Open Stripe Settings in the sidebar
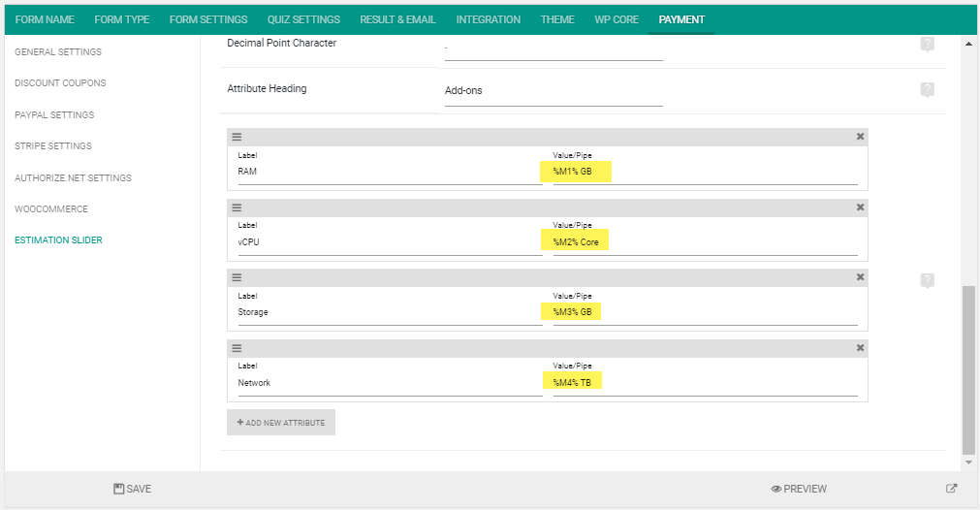Screen dimensions: 980x510 (x=53, y=146)
